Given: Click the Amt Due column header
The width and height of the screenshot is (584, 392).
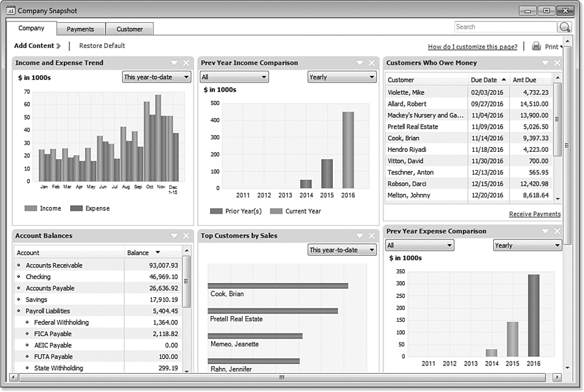Looking at the screenshot, I should pyautogui.click(x=530, y=80).
